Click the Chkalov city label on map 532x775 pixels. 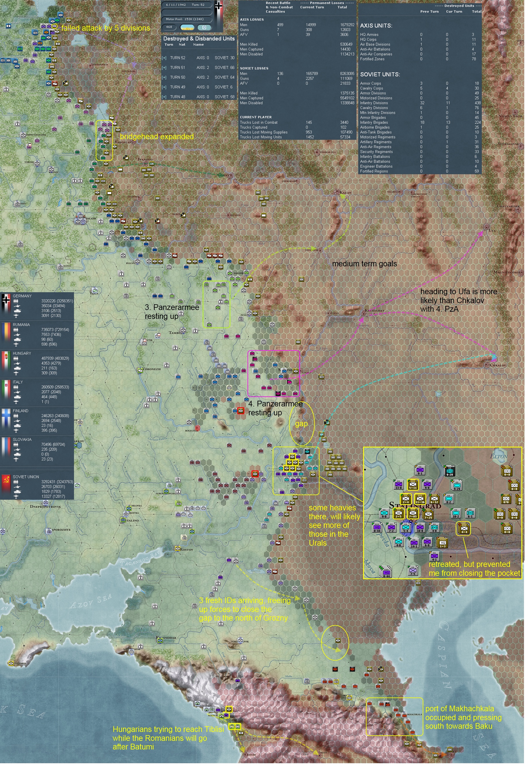498,365
